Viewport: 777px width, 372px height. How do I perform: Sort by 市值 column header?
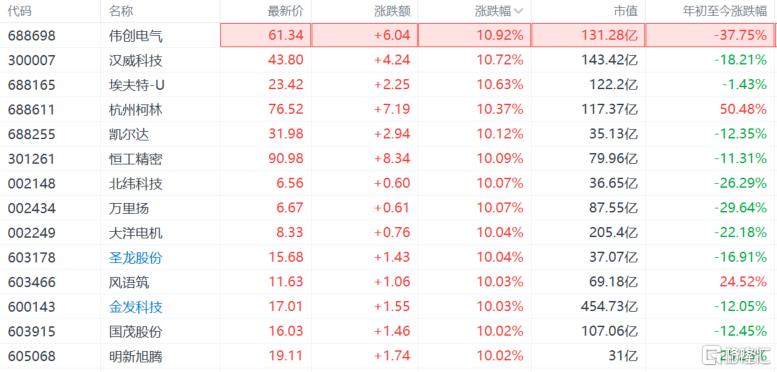click(625, 11)
